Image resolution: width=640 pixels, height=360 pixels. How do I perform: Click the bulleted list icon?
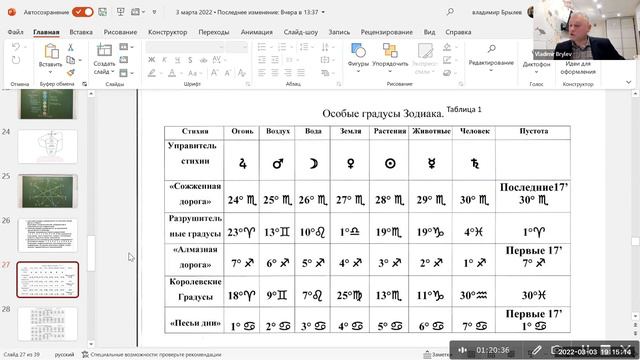point(264,47)
